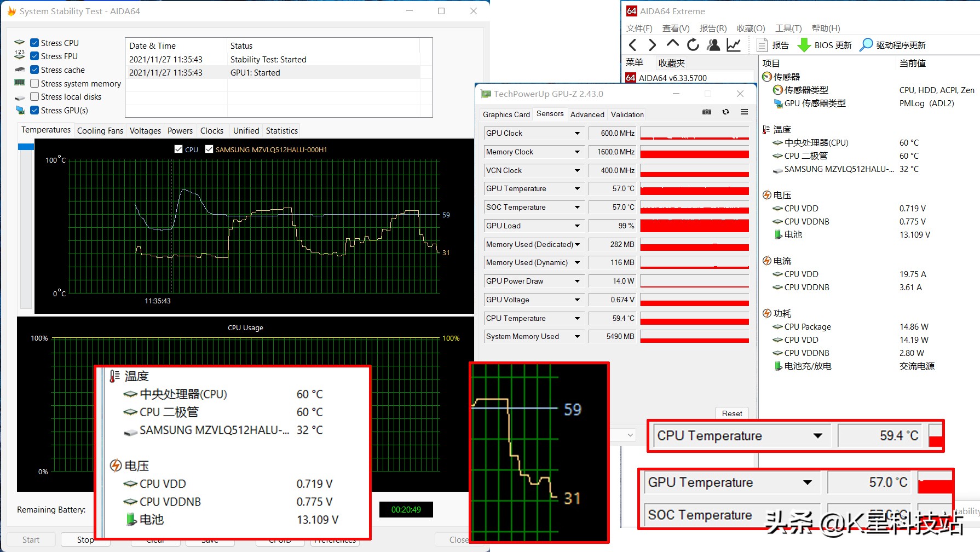The height and width of the screenshot is (552, 980).
Task: Open the GPU Load sensor dropdown
Action: (577, 226)
